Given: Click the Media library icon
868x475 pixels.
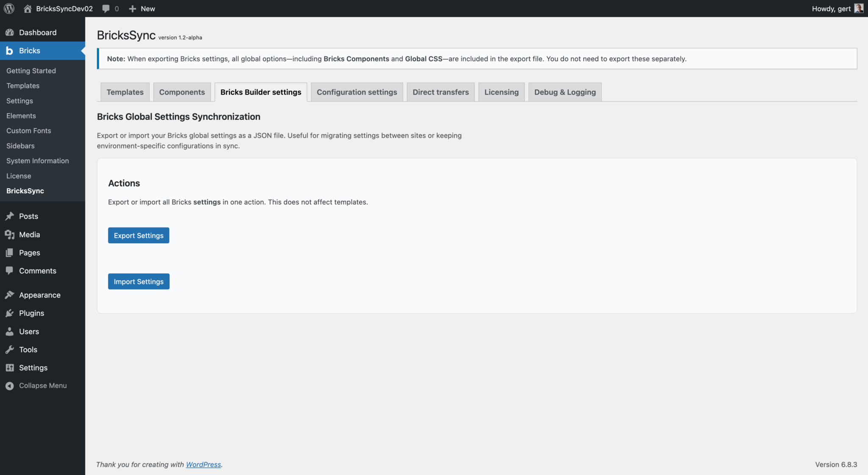Looking at the screenshot, I should 10,234.
